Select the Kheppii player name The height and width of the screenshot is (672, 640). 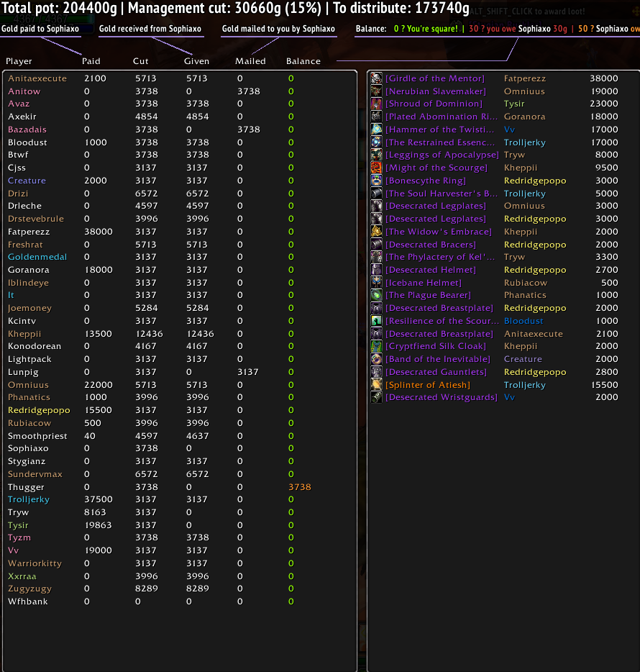[24, 334]
